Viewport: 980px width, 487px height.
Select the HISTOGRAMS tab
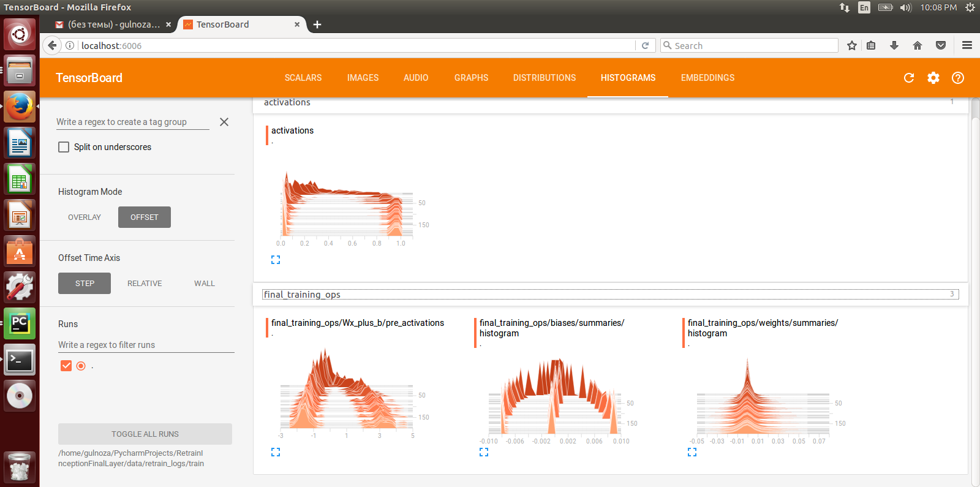tap(628, 78)
